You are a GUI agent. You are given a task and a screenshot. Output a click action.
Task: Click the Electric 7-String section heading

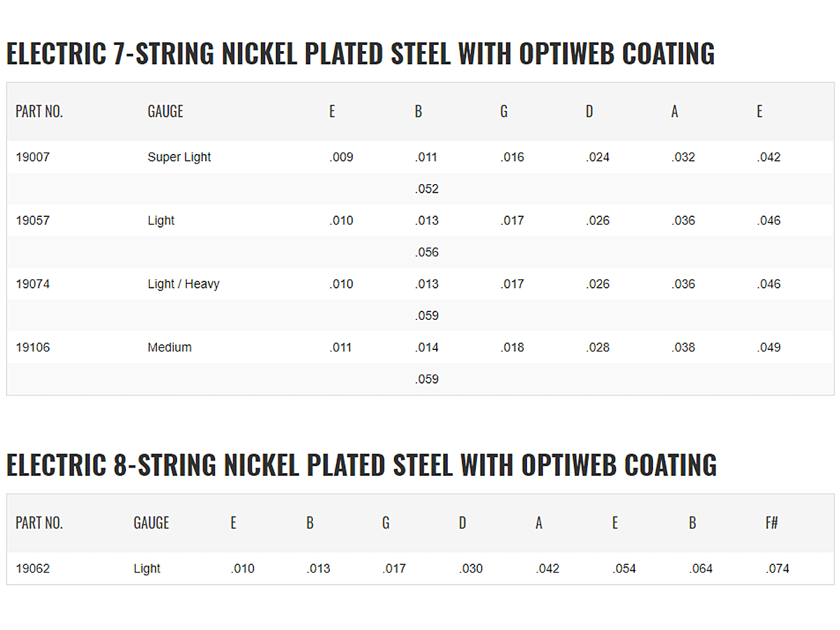pyautogui.click(x=360, y=54)
